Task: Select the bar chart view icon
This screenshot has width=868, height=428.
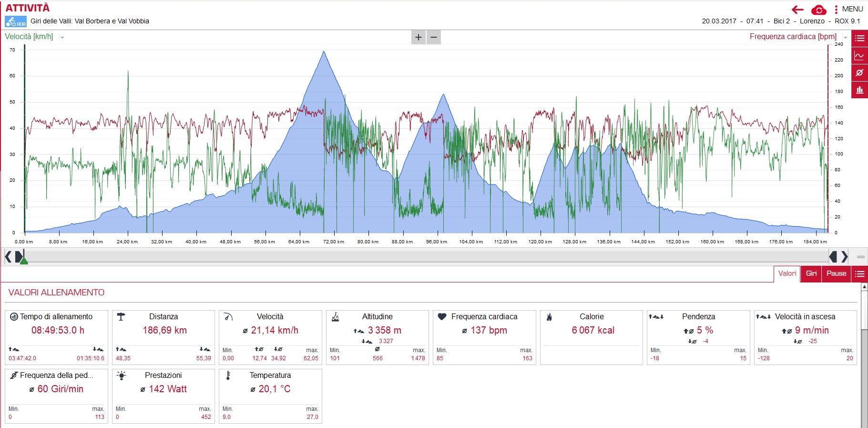Action: (860, 90)
